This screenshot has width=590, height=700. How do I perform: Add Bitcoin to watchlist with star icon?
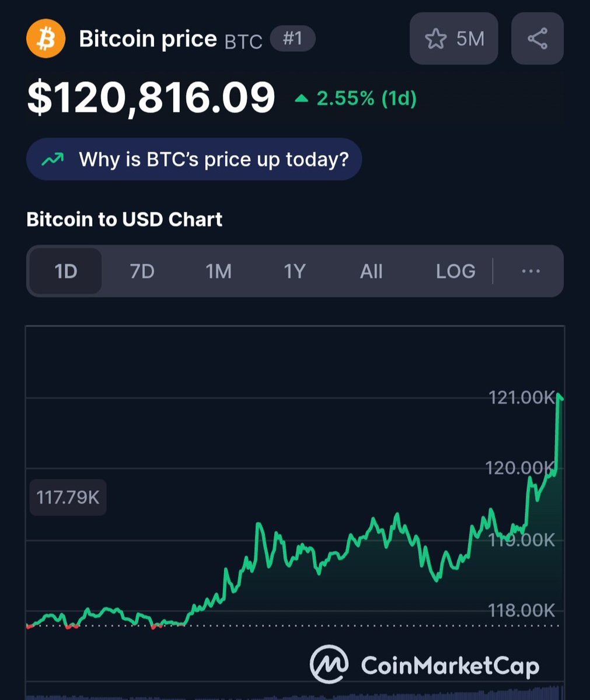(453, 39)
